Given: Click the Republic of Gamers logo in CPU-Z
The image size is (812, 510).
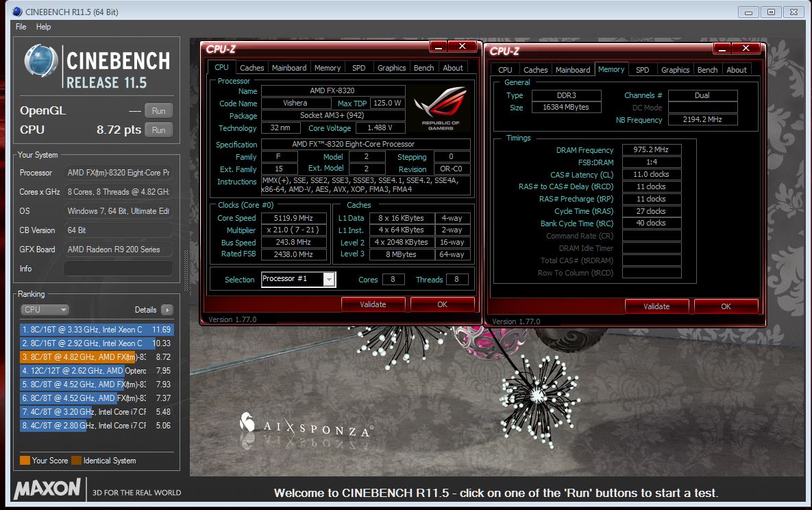Looking at the screenshot, I should pyautogui.click(x=441, y=108).
